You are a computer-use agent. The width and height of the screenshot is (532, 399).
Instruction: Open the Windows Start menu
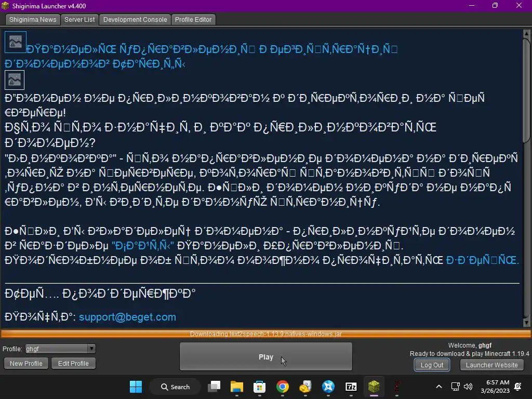(x=136, y=387)
